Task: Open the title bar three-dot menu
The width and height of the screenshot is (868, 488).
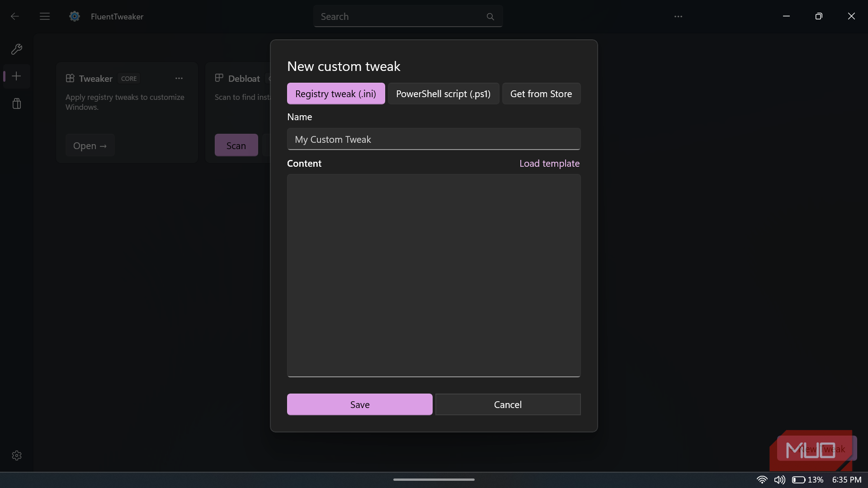Action: point(678,16)
